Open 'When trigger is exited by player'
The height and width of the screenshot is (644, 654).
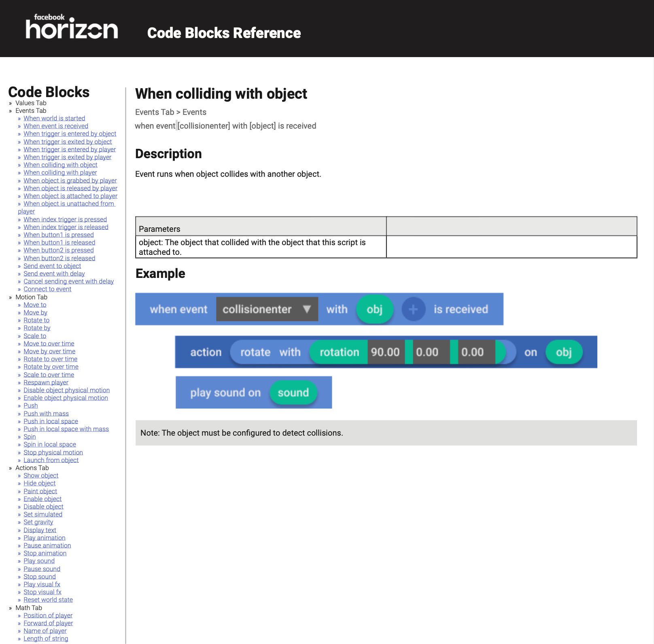click(x=67, y=157)
